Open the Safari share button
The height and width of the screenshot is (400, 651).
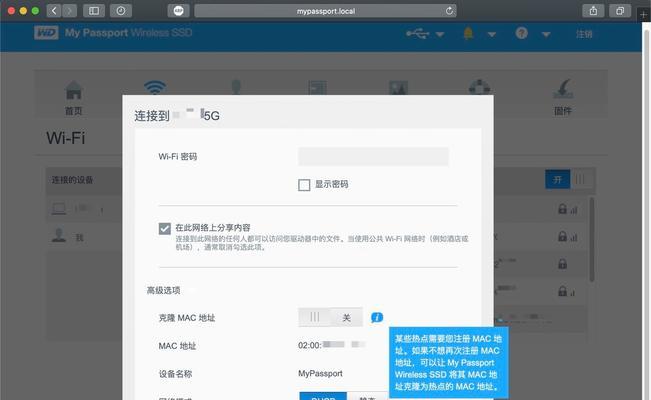(593, 11)
